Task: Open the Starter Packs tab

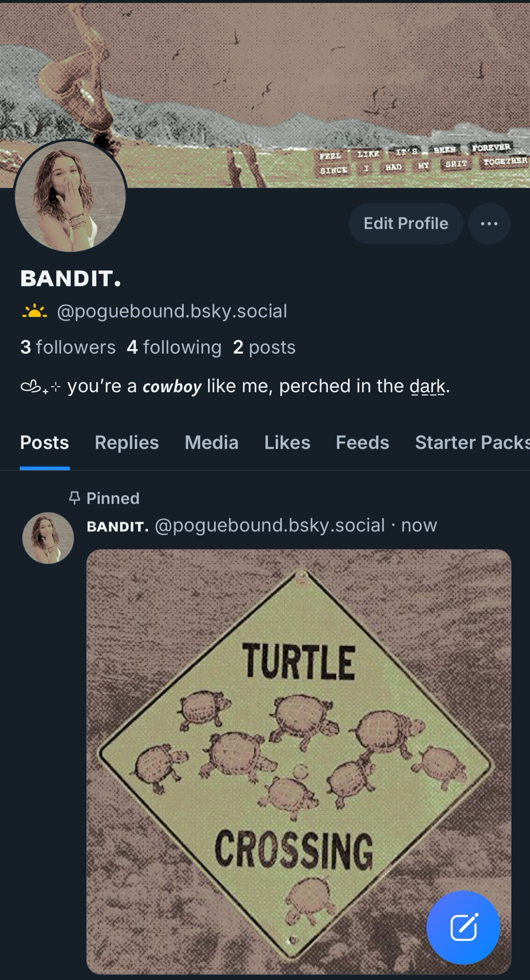Action: [471, 442]
